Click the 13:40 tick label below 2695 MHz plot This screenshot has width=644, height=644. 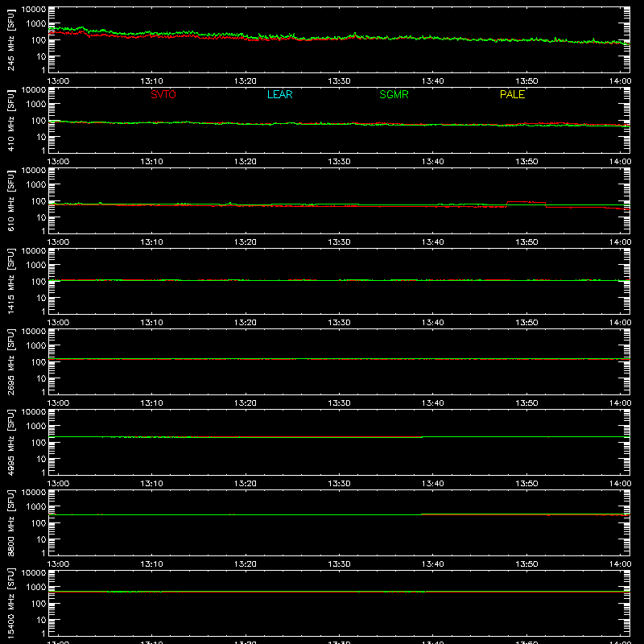[x=433, y=403]
